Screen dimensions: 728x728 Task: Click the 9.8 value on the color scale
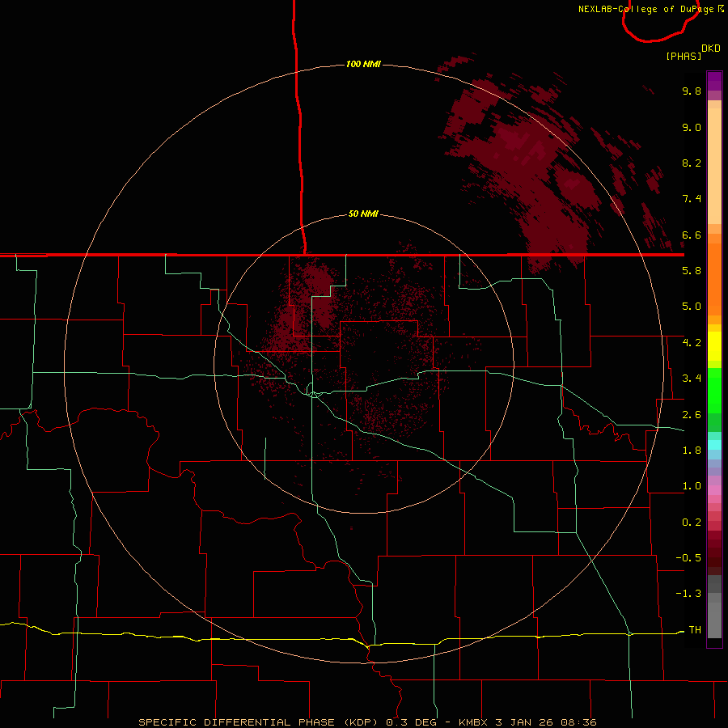pyautogui.click(x=692, y=91)
